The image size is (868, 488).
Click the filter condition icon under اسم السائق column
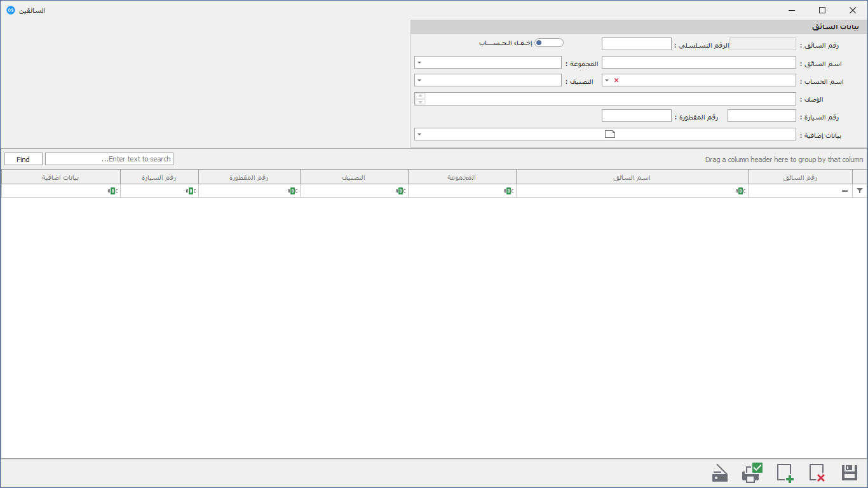pyautogui.click(x=740, y=191)
